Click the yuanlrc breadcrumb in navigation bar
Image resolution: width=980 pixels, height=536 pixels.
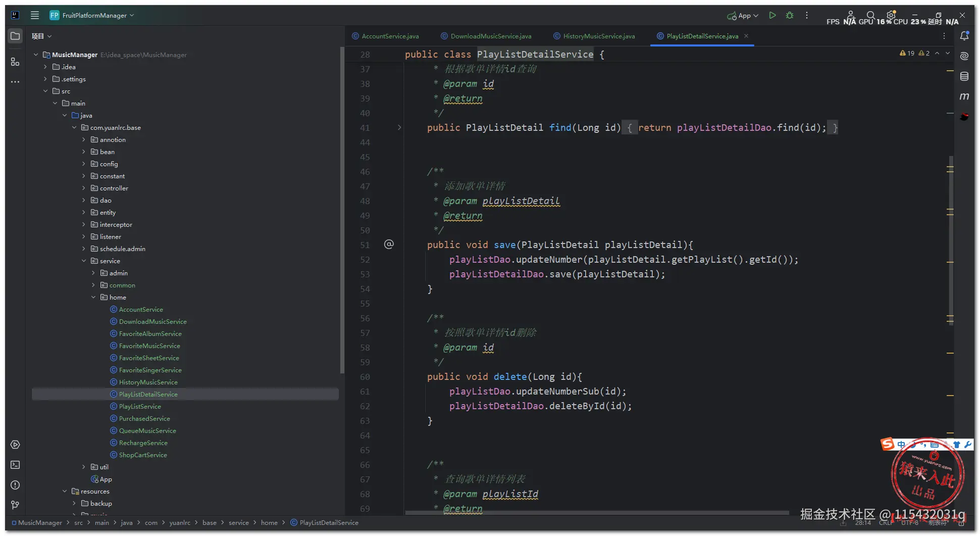[180, 523]
